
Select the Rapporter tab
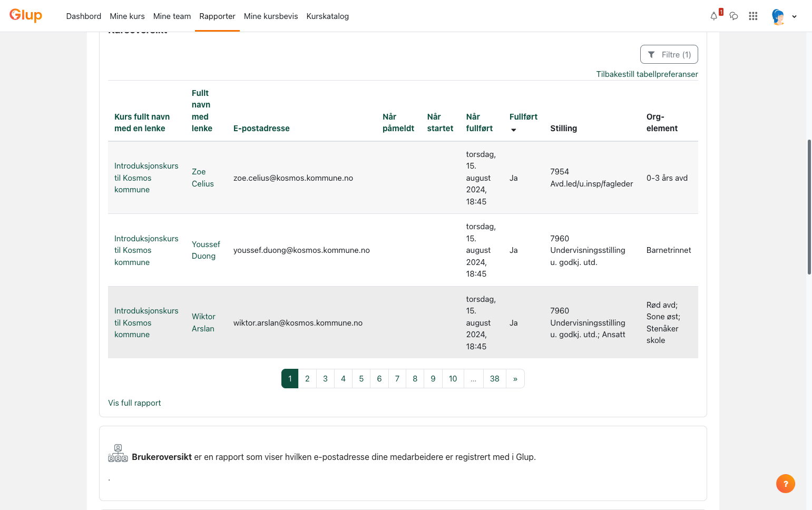(217, 16)
